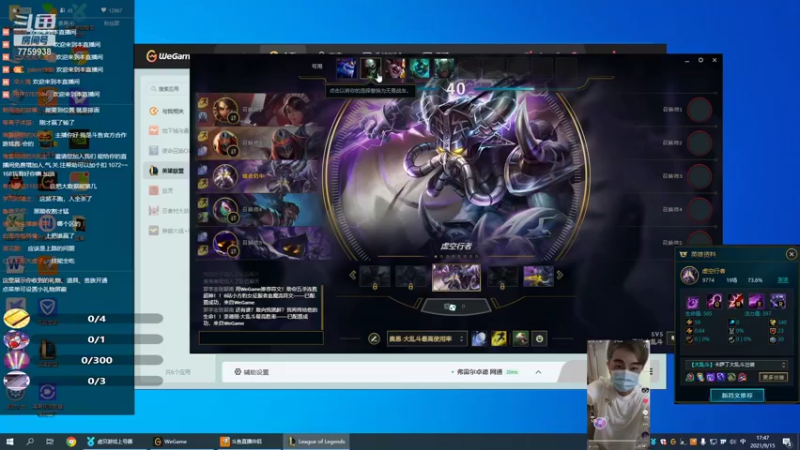
Task: Pick the first blue champion on the bench
Action: click(346, 68)
